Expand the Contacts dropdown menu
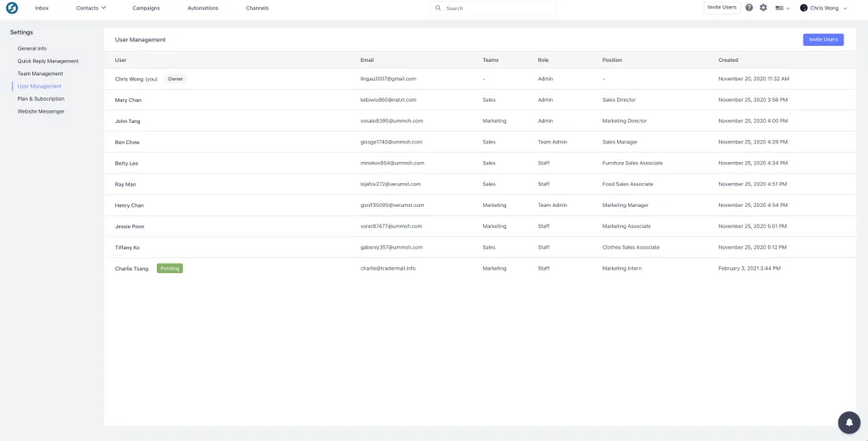Screen dimensions: 868x441 coord(92,8)
